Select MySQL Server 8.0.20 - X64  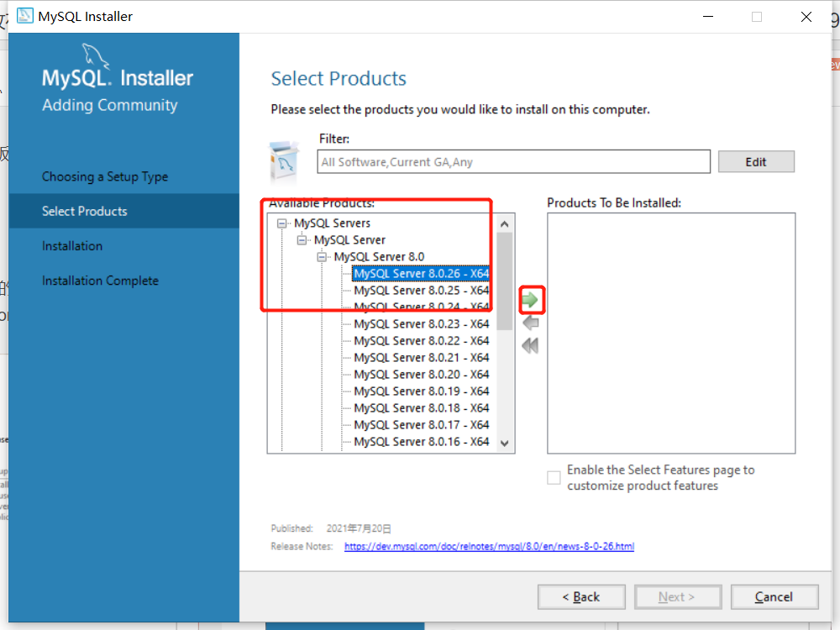click(421, 375)
